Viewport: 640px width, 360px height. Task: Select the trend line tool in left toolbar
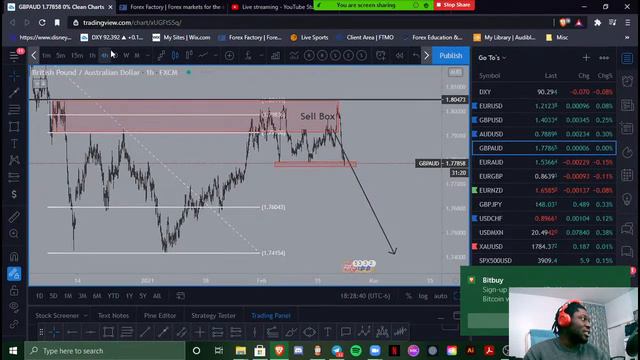[14, 93]
